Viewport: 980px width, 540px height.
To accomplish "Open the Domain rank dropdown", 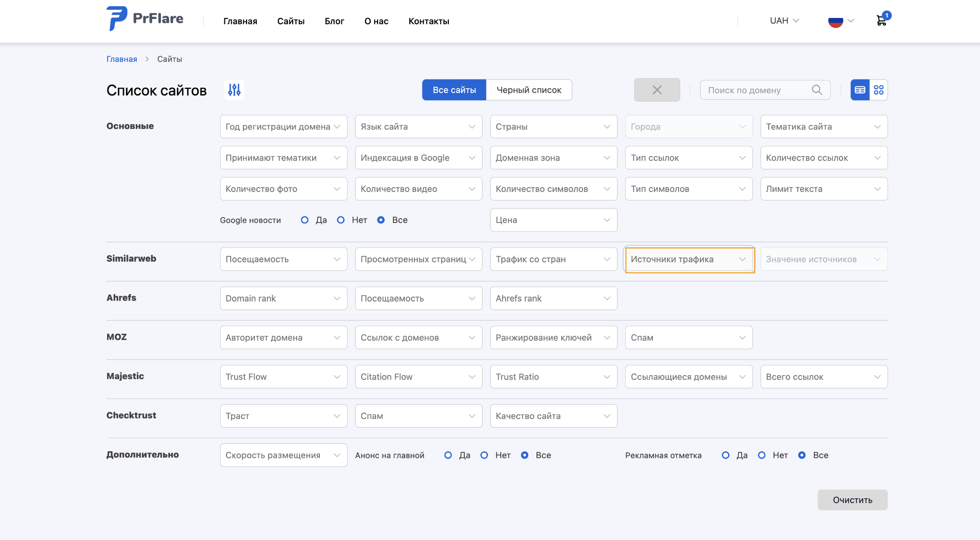I will tap(284, 299).
